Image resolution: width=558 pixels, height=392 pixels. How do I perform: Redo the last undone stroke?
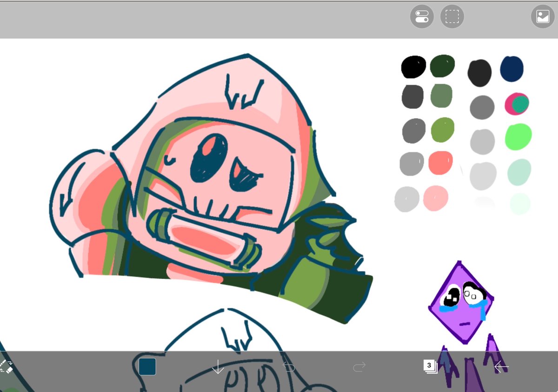359,368
